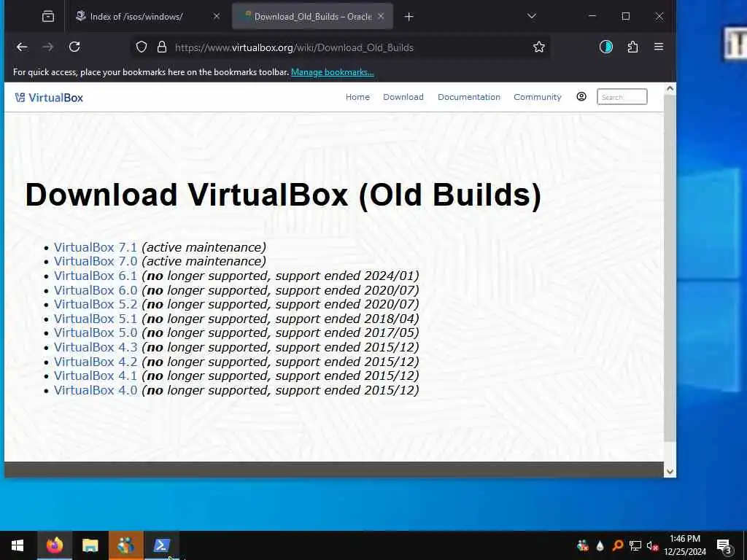
Task: Open the user account icon on the site
Action: click(581, 97)
